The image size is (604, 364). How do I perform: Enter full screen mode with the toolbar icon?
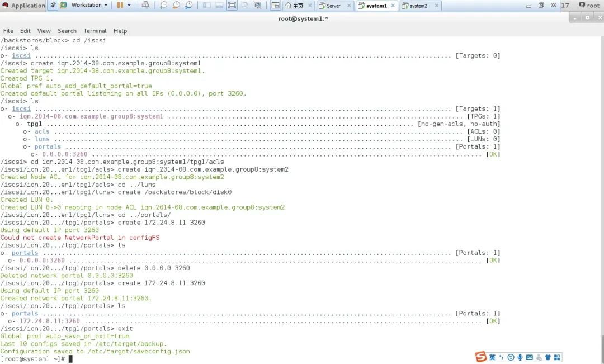point(232,5)
